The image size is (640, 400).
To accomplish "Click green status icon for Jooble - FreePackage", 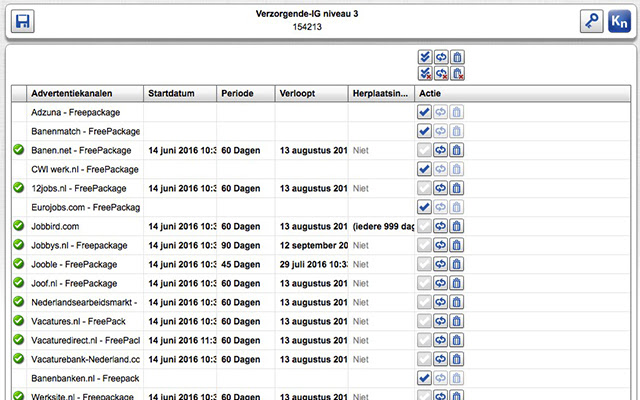I will pyautogui.click(x=18, y=263).
